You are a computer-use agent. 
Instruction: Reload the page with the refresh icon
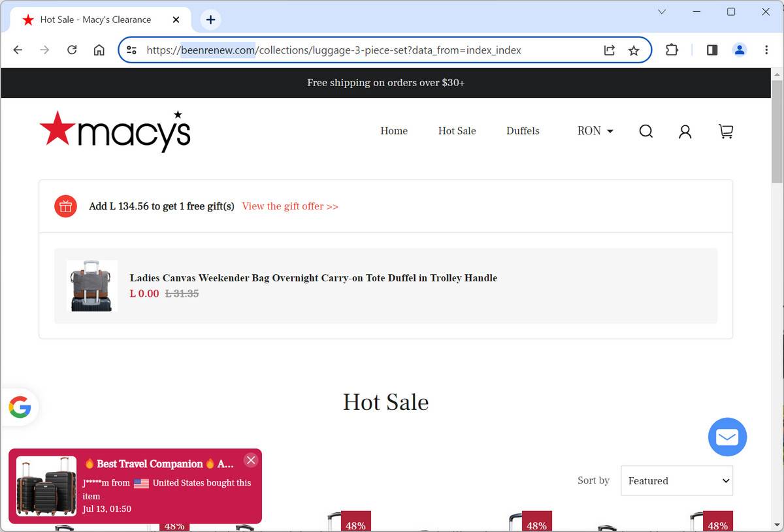(x=72, y=50)
